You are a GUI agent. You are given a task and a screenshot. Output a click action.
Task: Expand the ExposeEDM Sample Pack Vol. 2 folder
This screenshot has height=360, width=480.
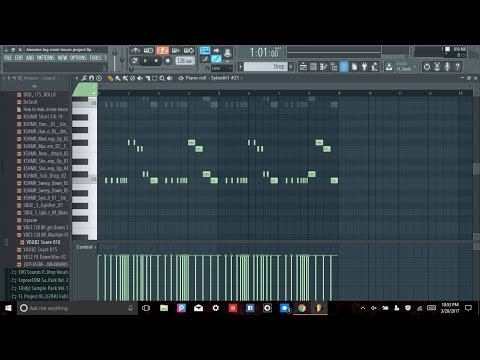click(x=40, y=280)
